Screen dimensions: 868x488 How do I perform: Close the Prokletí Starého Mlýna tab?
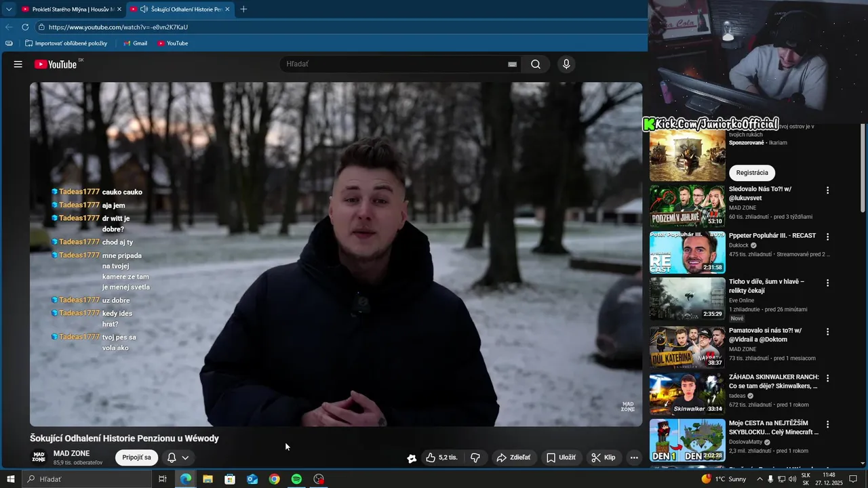[119, 9]
